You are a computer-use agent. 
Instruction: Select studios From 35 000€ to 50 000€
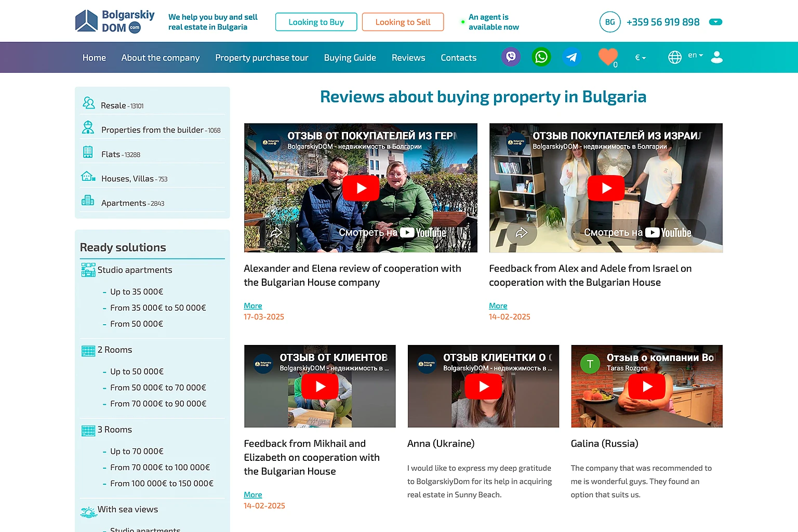coord(158,308)
